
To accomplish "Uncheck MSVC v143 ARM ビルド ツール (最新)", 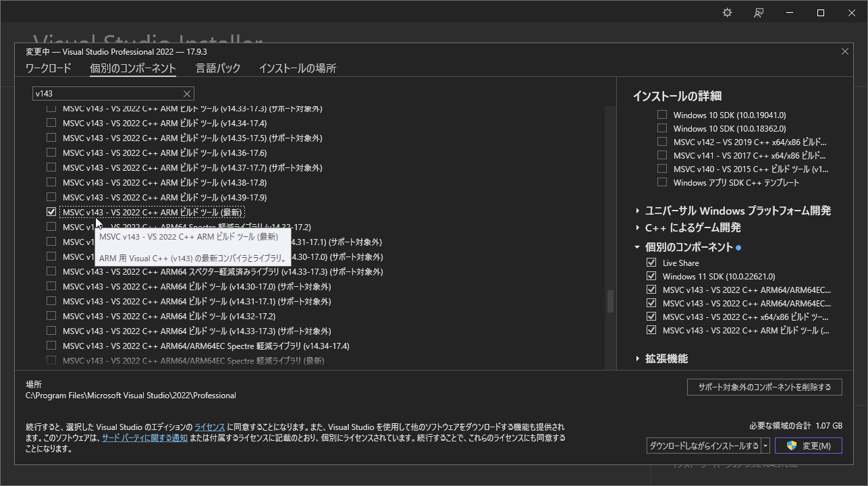I will (x=51, y=211).
